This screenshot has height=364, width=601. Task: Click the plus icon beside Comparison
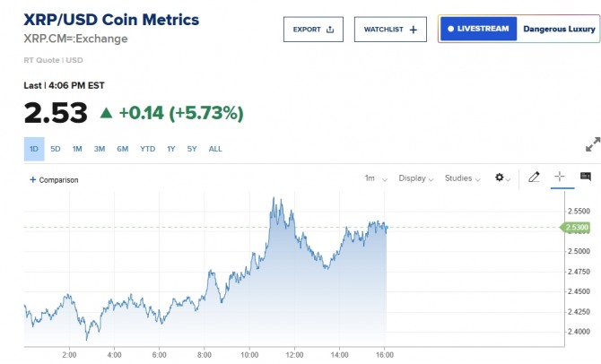tap(33, 179)
